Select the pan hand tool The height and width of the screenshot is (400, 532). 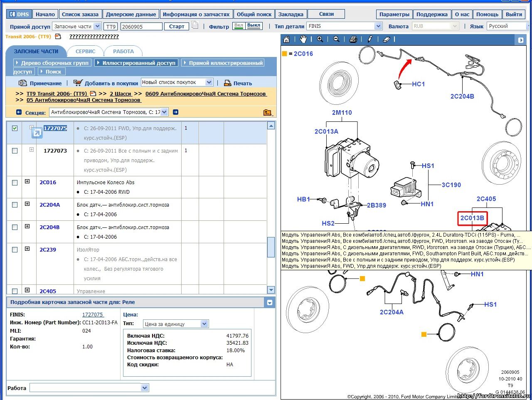pos(303,40)
